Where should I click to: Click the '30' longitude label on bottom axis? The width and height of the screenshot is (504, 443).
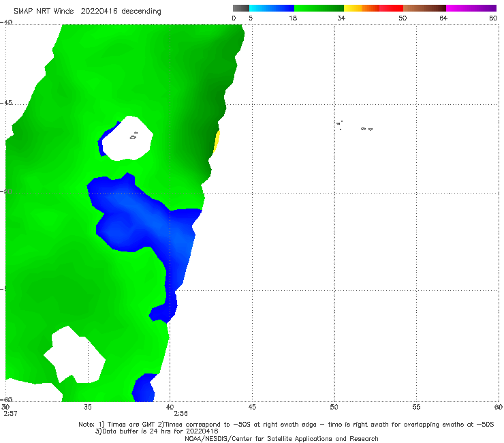[5, 407]
